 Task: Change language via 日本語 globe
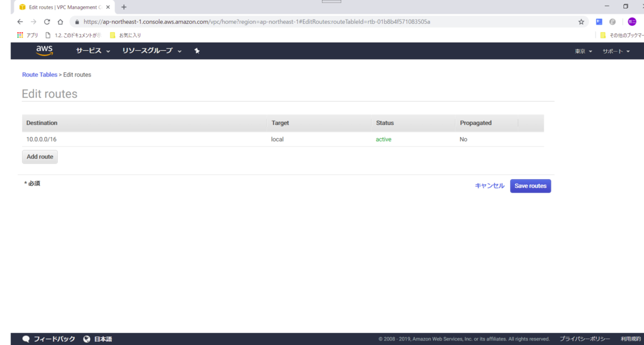pos(97,339)
